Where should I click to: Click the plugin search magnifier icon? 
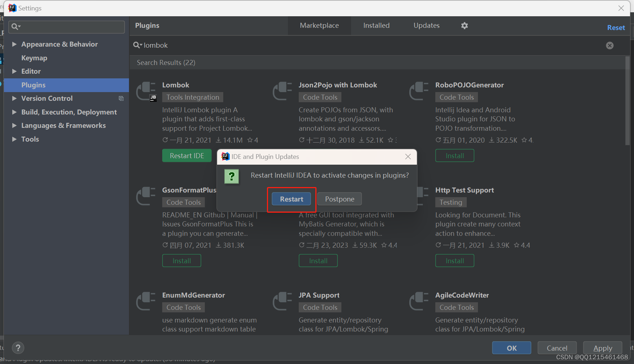point(138,45)
